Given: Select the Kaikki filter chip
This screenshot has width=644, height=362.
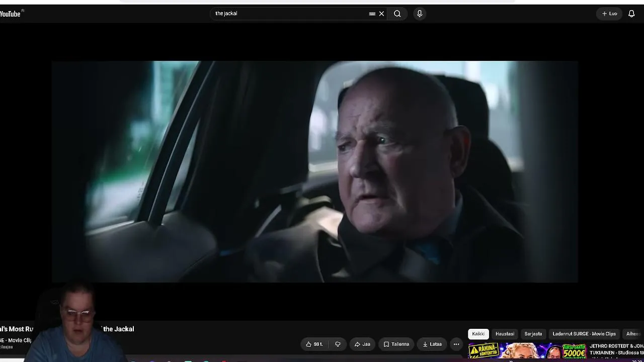Looking at the screenshot, I should 478,334.
